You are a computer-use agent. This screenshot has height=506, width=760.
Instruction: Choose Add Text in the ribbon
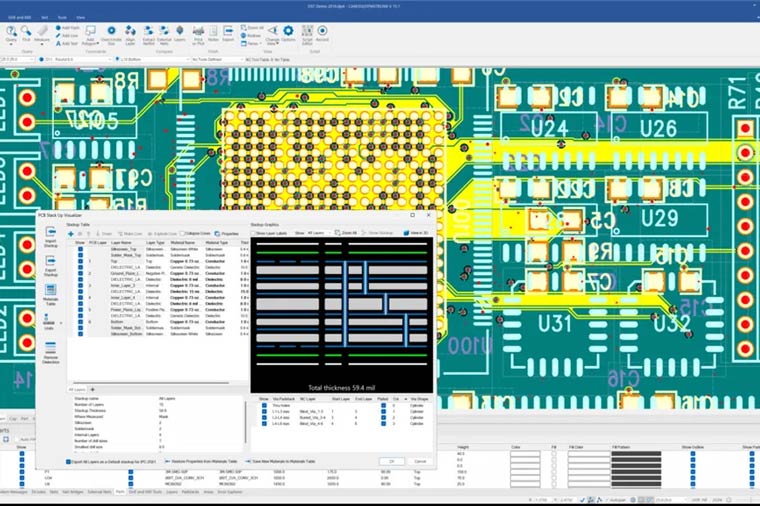pyautogui.click(x=67, y=44)
